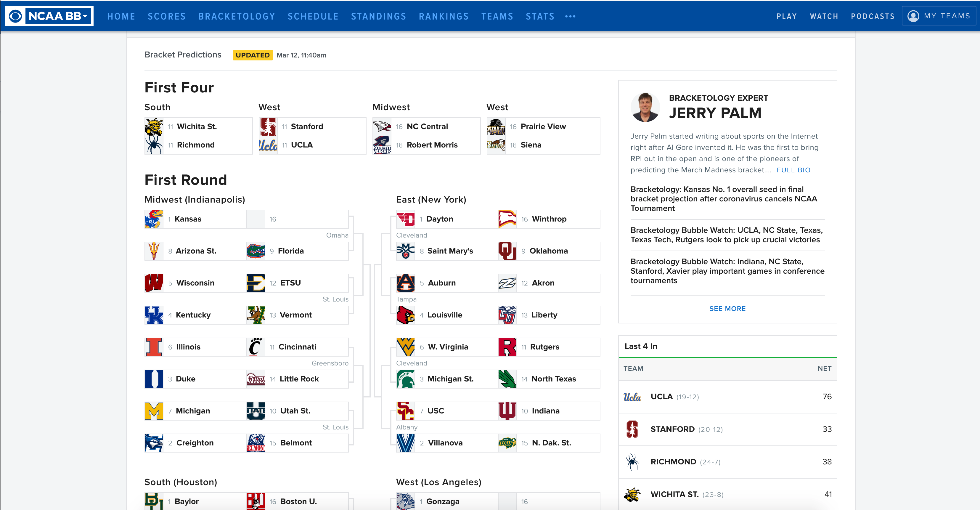The width and height of the screenshot is (980, 510).
Task: Click the Richmond Spiders logo in First Four
Action: pos(154,145)
